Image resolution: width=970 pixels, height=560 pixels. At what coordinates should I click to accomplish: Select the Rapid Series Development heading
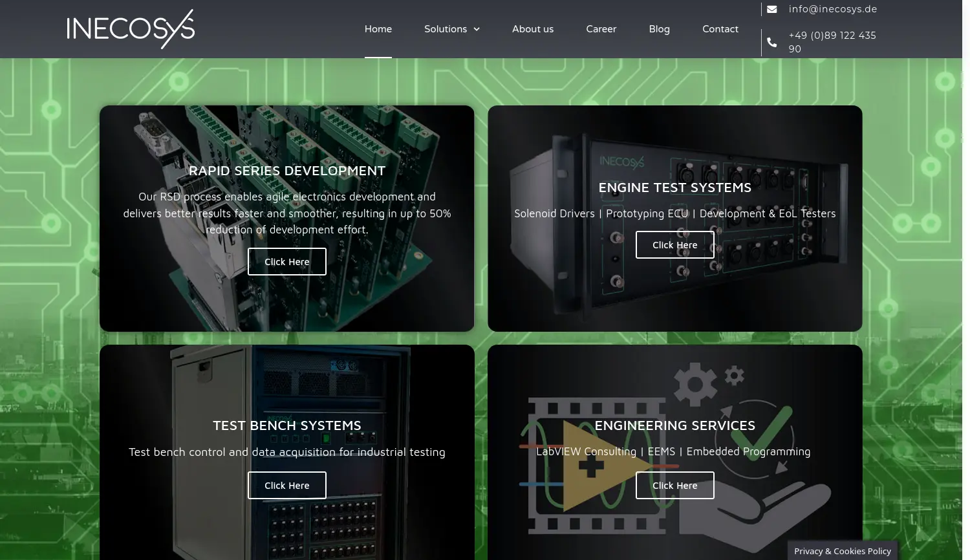[286, 171]
